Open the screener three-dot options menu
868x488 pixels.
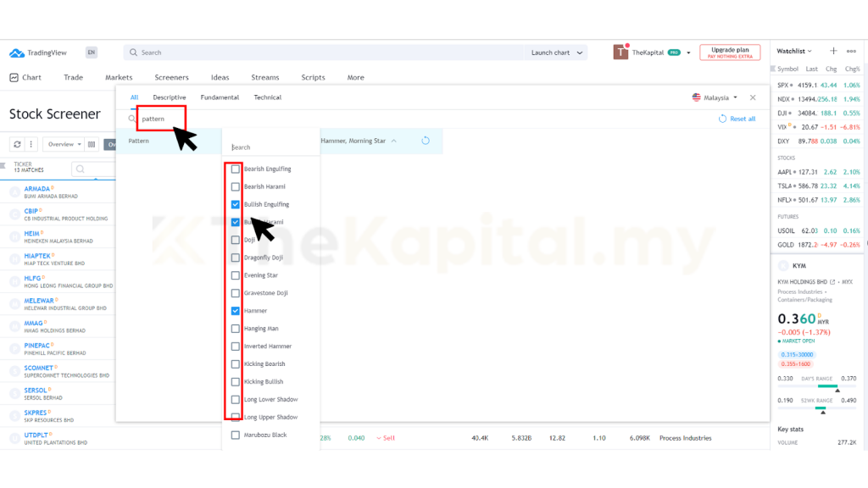click(31, 144)
